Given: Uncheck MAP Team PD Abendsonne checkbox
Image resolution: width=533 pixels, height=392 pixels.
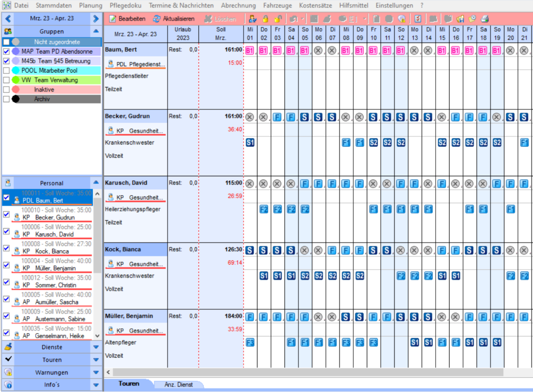Looking at the screenshot, I should click(x=6, y=51).
